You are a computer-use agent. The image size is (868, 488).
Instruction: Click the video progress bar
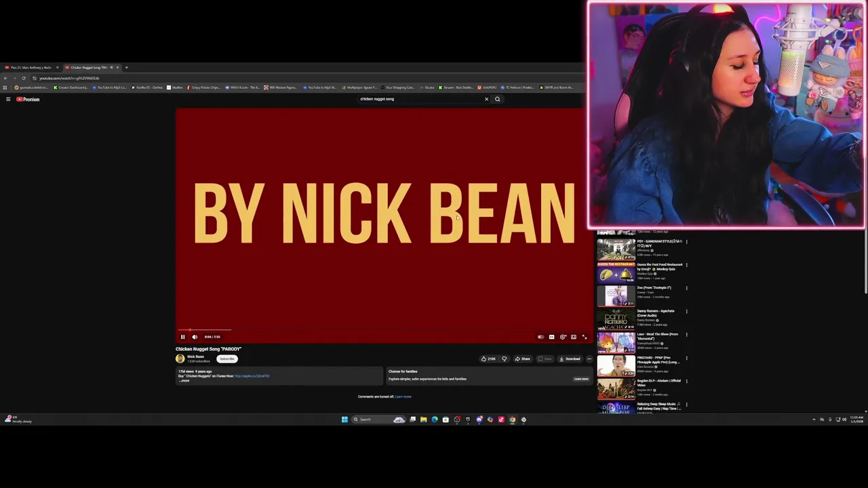coord(384,330)
